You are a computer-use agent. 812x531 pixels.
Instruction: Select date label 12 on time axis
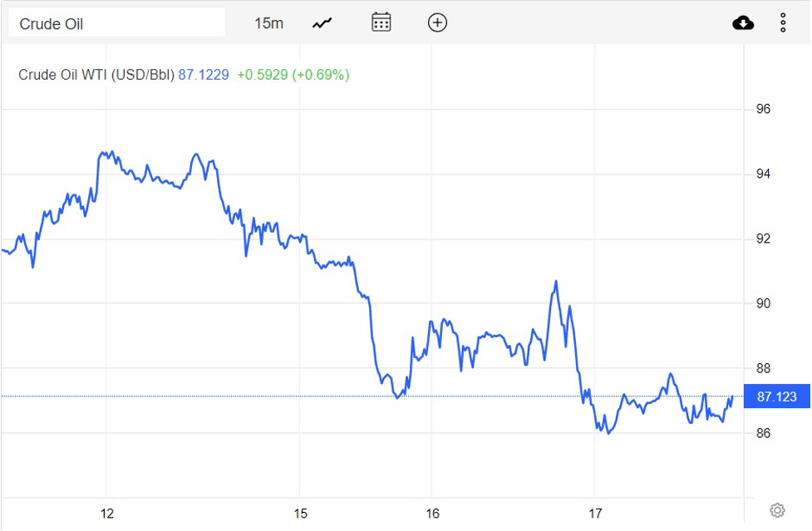(x=106, y=513)
